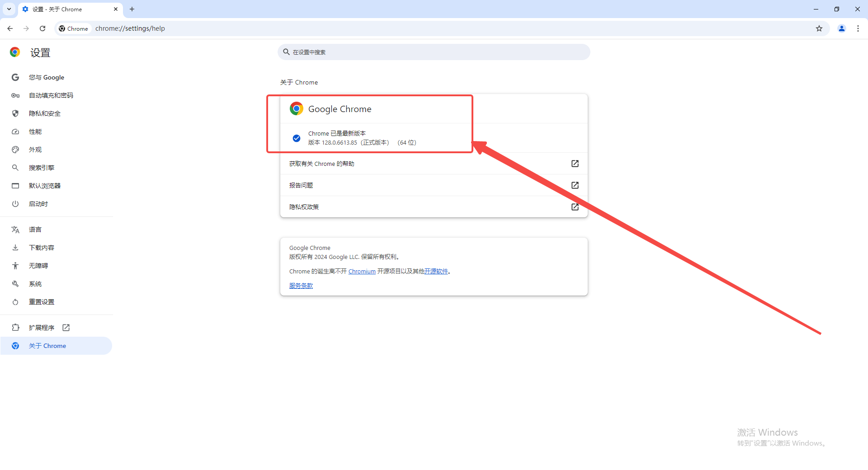This screenshot has height=470, width=868.
Task: Click the puzzle piece extensions icon
Action: tap(15, 328)
